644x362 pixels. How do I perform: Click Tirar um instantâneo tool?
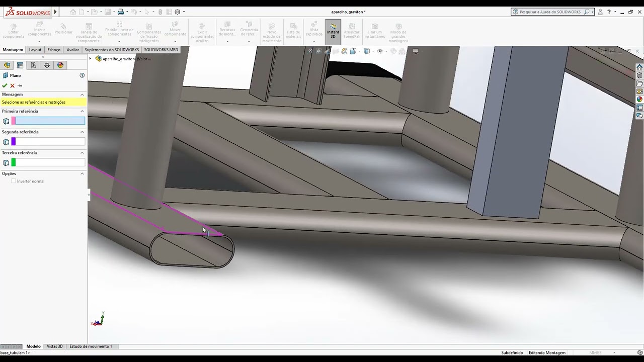point(375,31)
